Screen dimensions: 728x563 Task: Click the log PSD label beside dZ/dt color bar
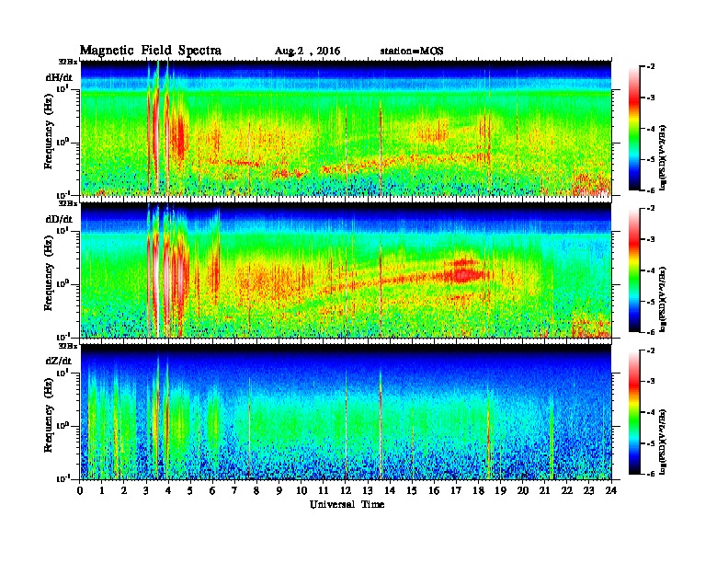pos(664,442)
